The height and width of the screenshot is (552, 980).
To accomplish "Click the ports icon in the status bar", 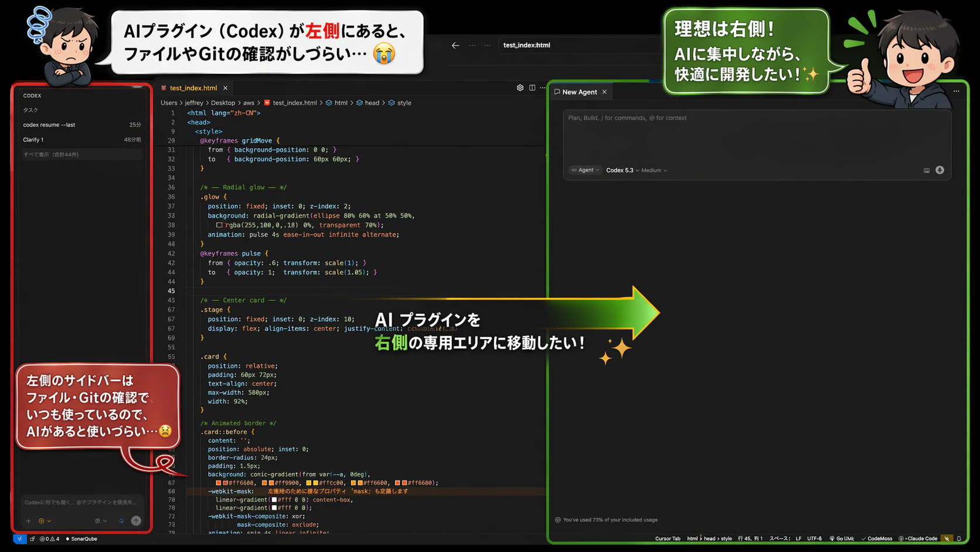I will (33, 539).
